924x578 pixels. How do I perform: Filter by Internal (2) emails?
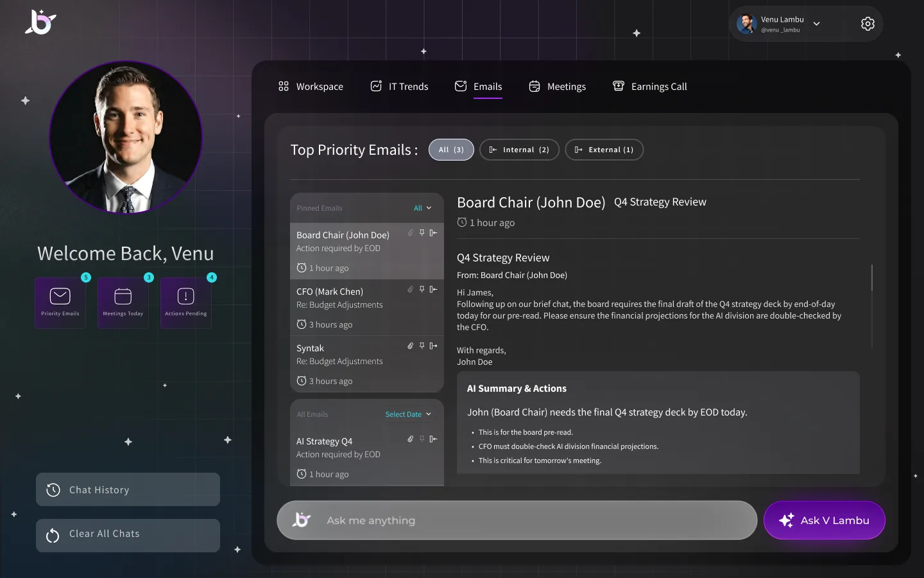519,150
